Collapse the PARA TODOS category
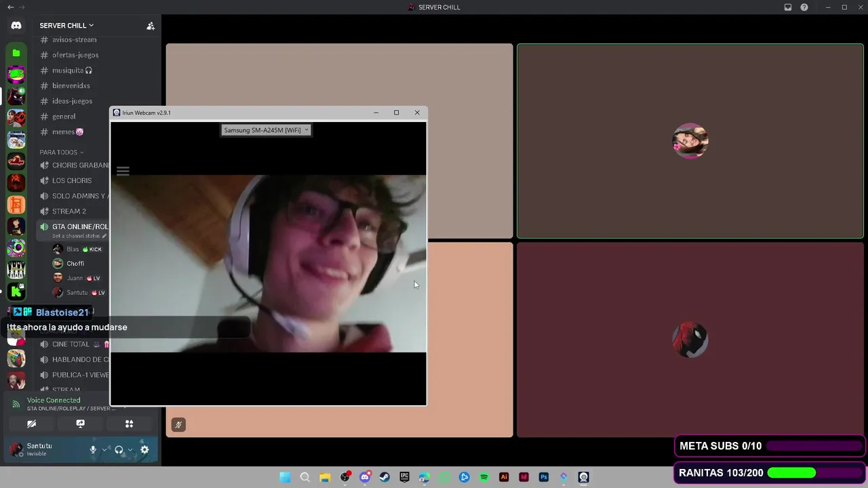The width and height of the screenshot is (868, 488). (x=62, y=152)
